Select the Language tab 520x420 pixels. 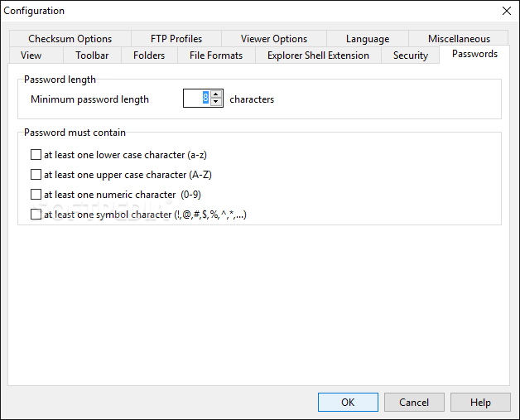[368, 39]
